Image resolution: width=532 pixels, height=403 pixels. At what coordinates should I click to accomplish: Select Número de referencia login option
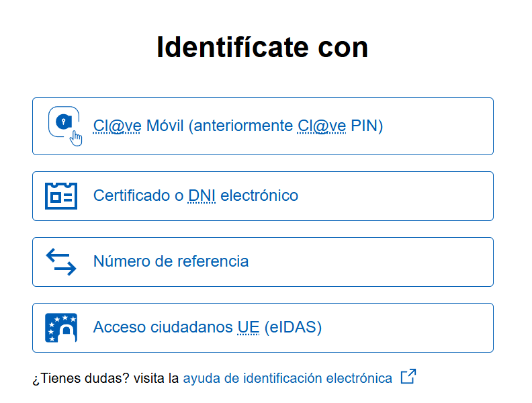pos(263,262)
